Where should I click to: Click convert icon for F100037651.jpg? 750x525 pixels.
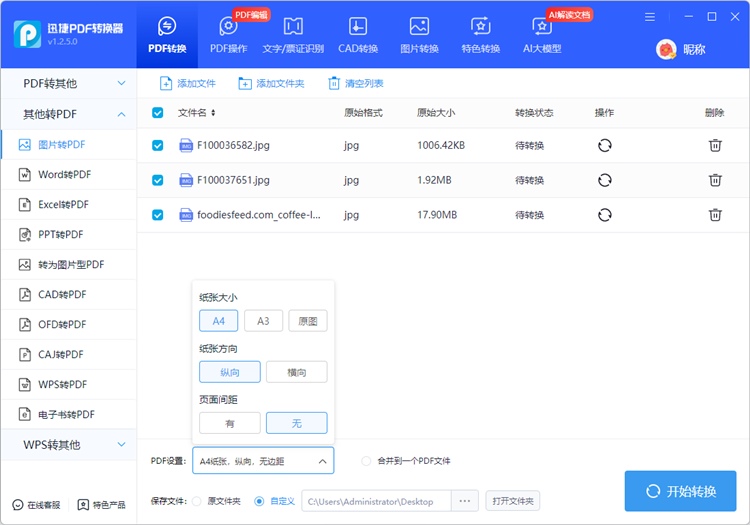tap(604, 180)
